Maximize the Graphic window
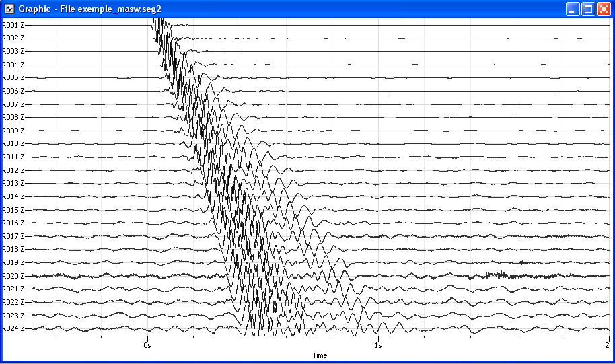Screen dimensions: 615x364 click(x=587, y=9)
